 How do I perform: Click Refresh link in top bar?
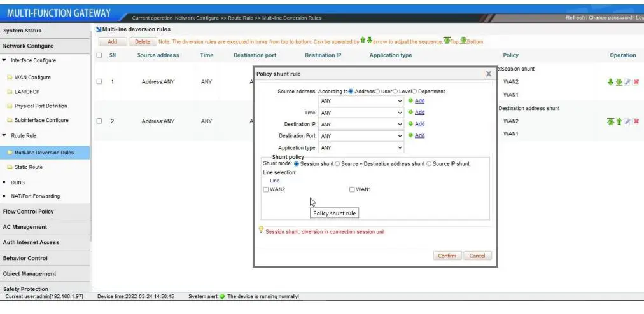coord(575,18)
